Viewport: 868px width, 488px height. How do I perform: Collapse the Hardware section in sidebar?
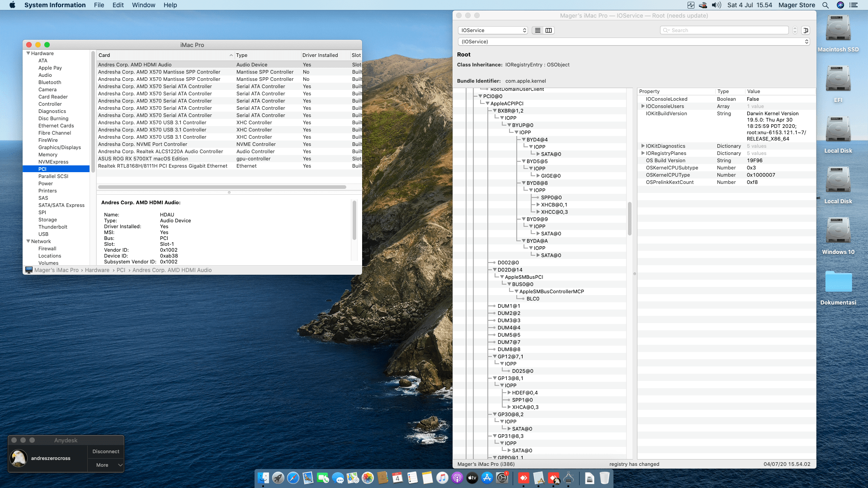(x=28, y=53)
